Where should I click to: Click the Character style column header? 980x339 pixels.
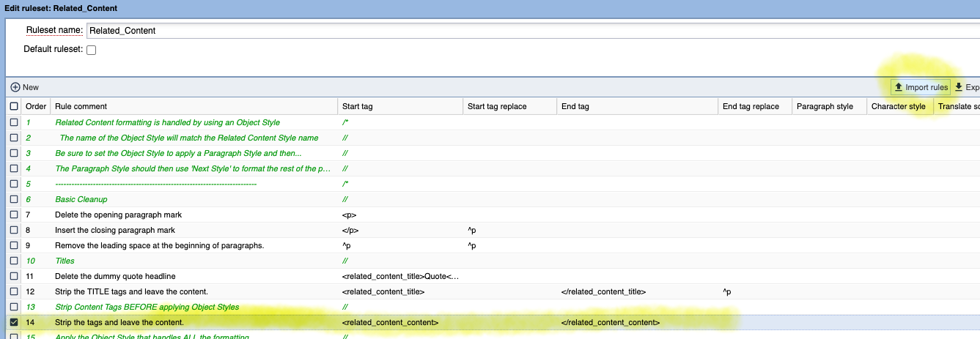898,107
